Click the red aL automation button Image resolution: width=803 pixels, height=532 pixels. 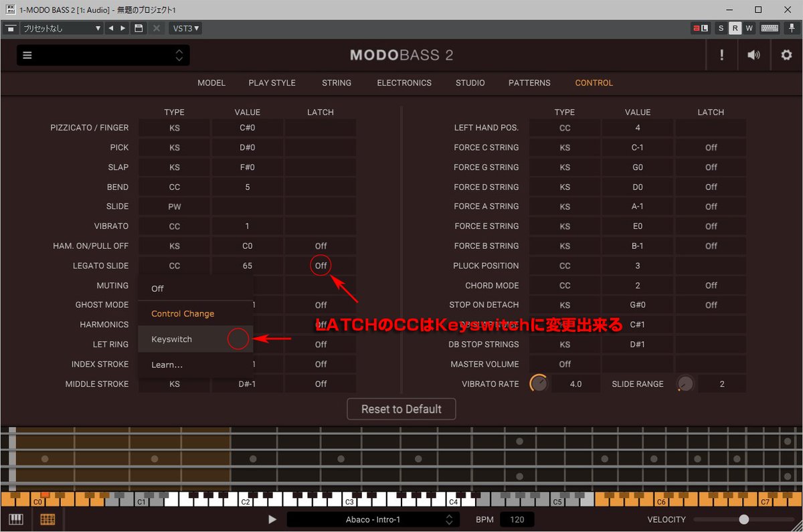click(700, 28)
